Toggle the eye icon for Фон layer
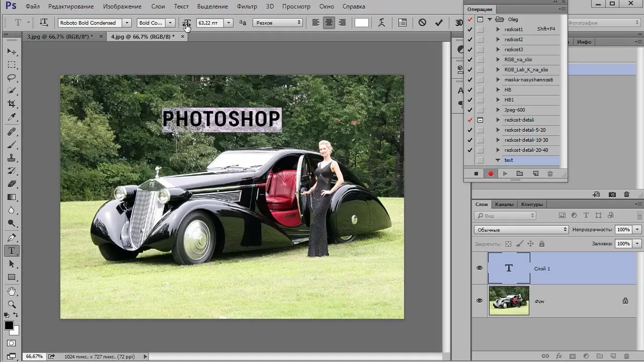 tap(479, 301)
